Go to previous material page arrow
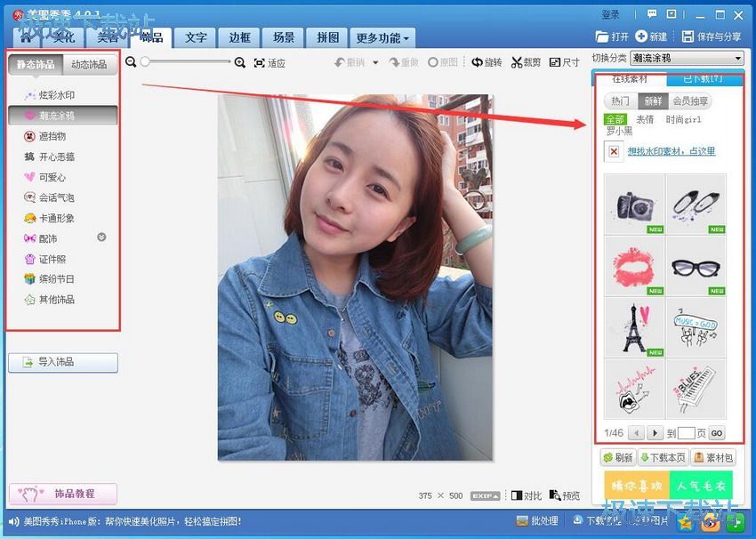Viewport: 756px width, 539px height. [x=637, y=433]
